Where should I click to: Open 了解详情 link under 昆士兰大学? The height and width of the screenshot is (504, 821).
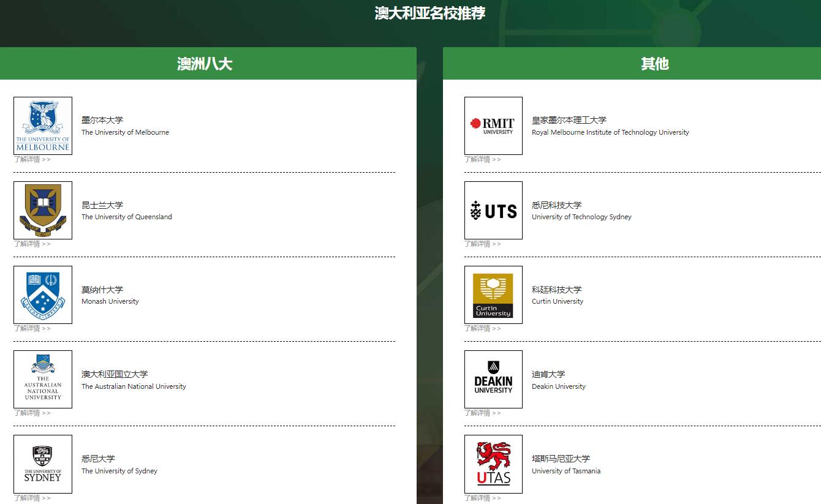(x=28, y=244)
